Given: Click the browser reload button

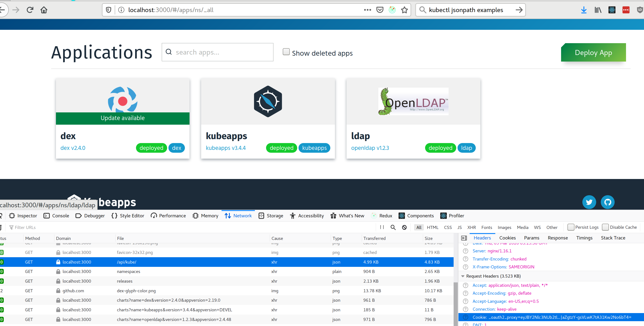Looking at the screenshot, I should tap(30, 10).
